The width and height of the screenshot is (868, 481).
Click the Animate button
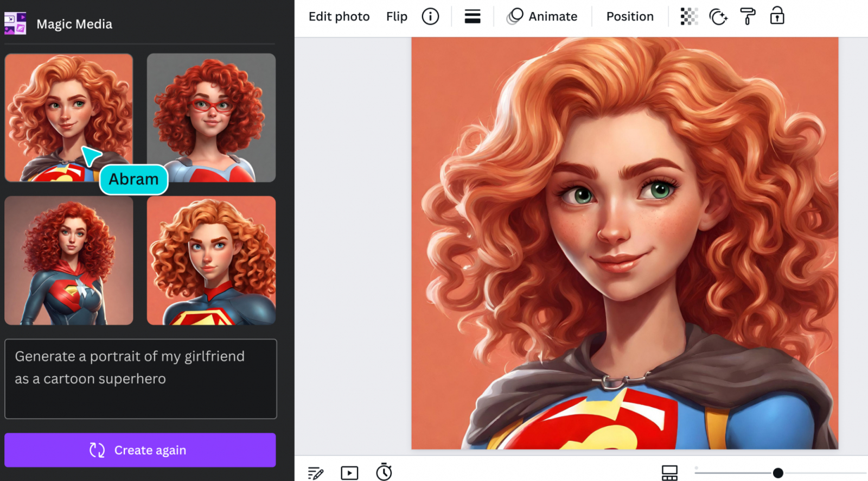click(541, 16)
